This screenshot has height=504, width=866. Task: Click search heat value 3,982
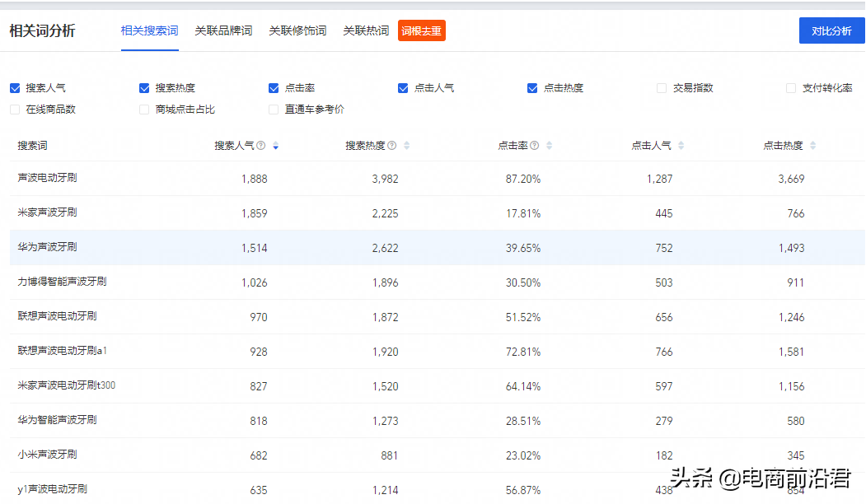coord(385,179)
